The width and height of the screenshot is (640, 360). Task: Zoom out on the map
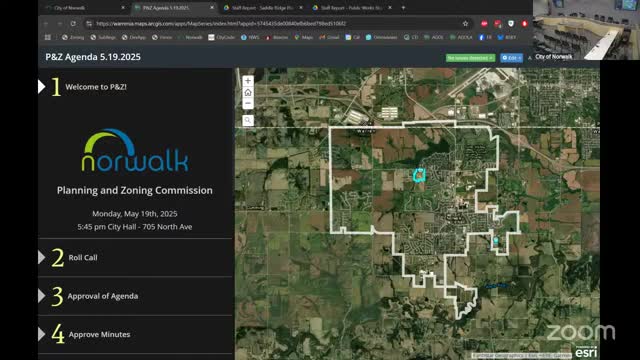click(248, 104)
